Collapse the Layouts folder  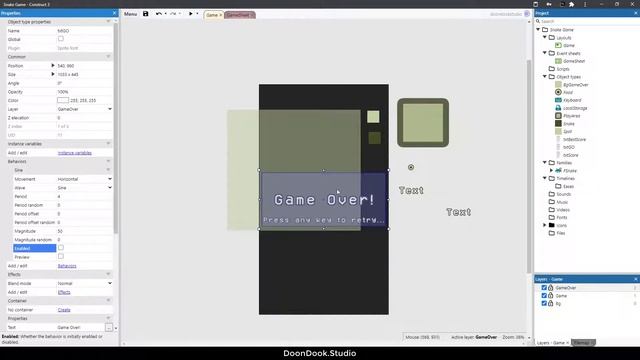pyautogui.click(x=545, y=38)
